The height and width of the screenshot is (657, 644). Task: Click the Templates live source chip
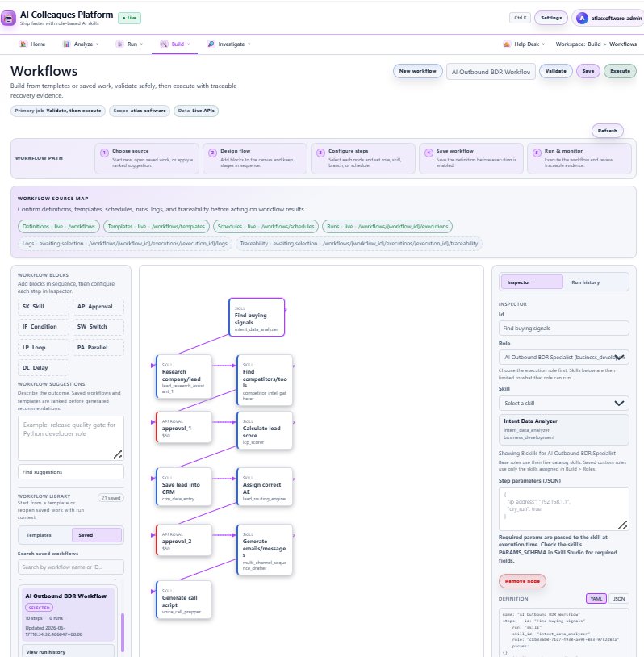157,227
